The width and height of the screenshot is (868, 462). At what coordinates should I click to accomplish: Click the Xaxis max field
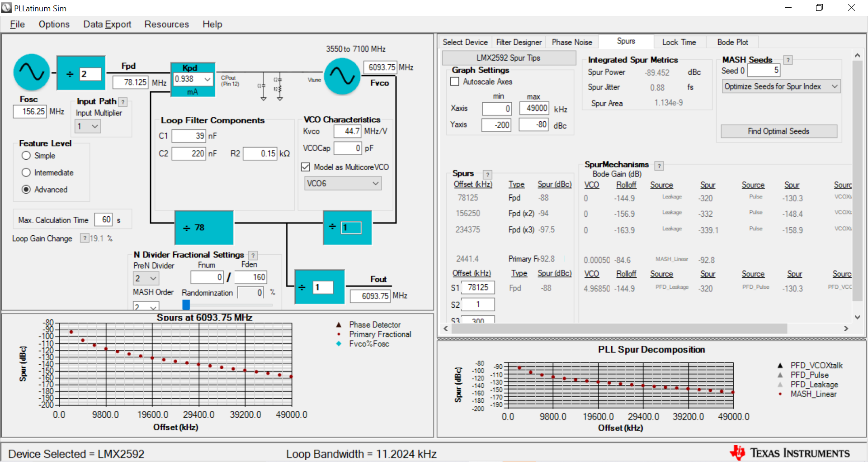click(x=534, y=108)
